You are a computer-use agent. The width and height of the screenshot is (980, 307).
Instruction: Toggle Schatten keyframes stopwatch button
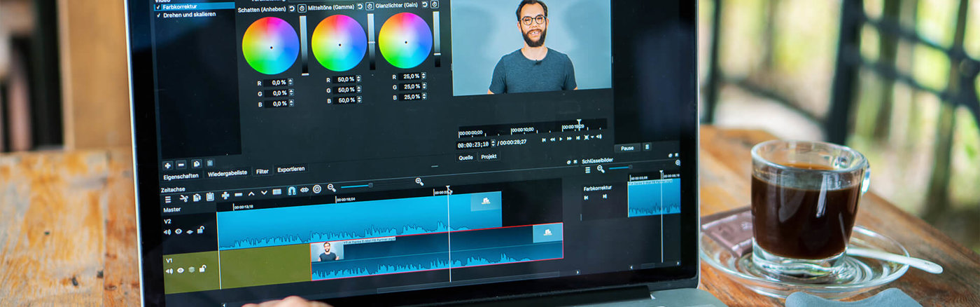click(x=302, y=8)
